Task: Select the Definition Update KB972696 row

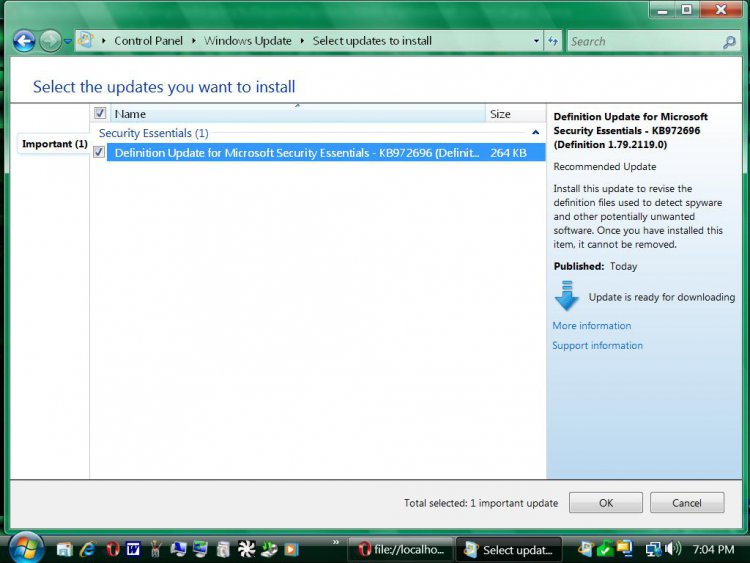Action: pos(326,153)
